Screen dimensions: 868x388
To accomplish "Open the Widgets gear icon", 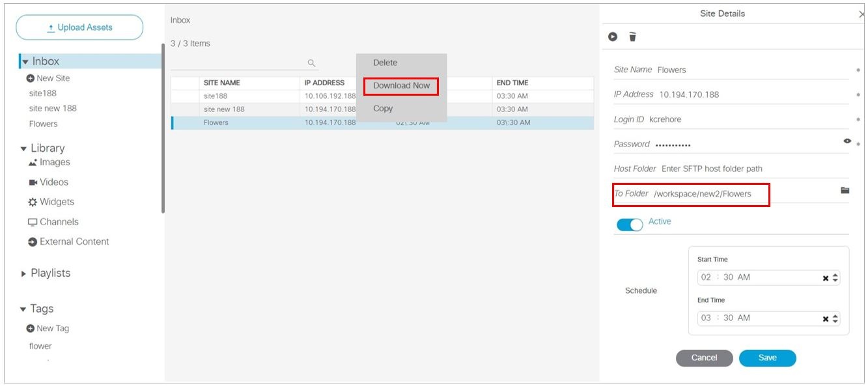I will point(33,202).
